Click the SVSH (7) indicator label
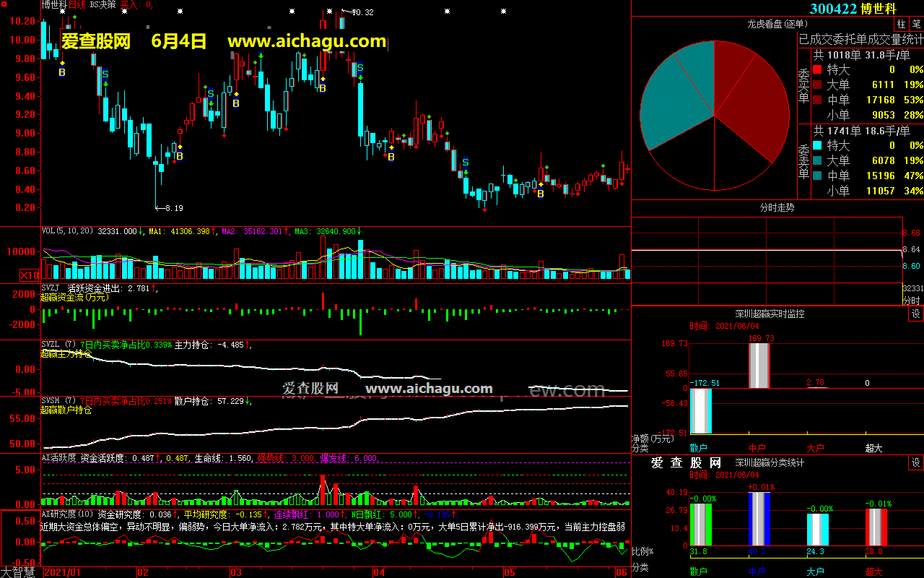This screenshot has width=924, height=578. coord(58,401)
